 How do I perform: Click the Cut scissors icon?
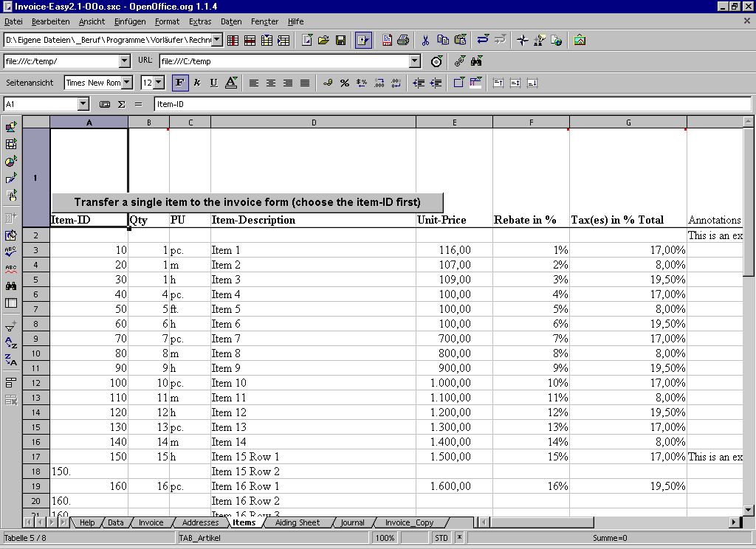click(425, 40)
